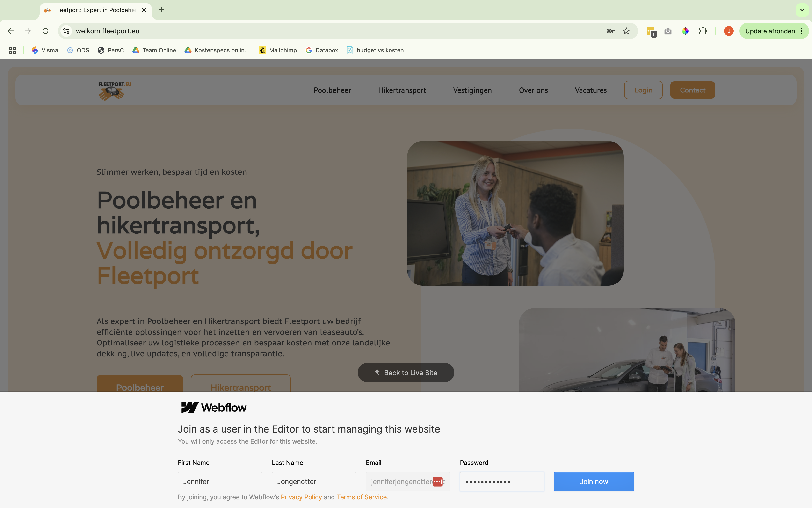This screenshot has width=812, height=508.
Task: Open the Terms of Service link
Action: [362, 497]
